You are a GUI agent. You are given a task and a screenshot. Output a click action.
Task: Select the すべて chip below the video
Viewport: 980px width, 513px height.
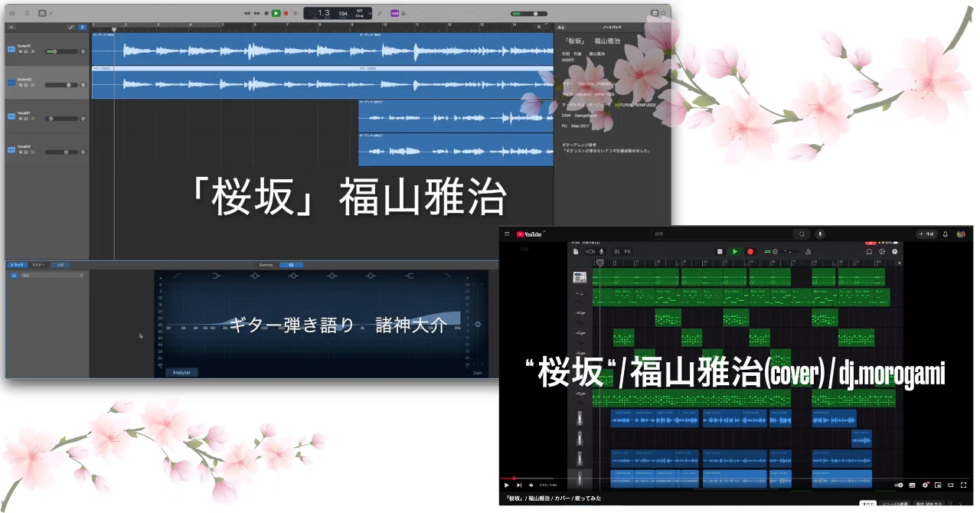coord(867,505)
